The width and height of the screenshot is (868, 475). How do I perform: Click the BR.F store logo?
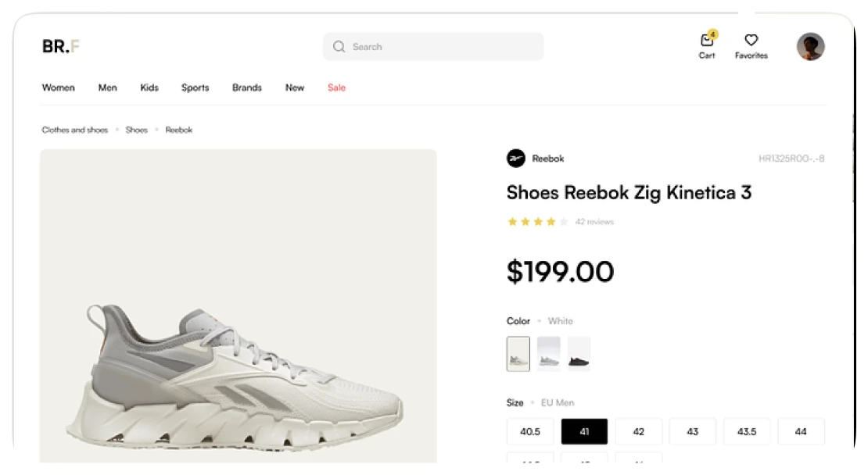click(x=61, y=47)
